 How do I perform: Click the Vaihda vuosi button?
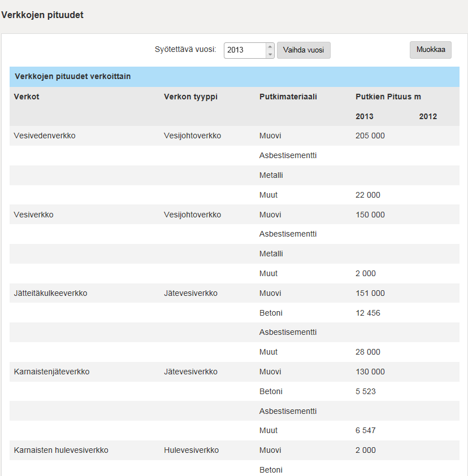(x=304, y=50)
